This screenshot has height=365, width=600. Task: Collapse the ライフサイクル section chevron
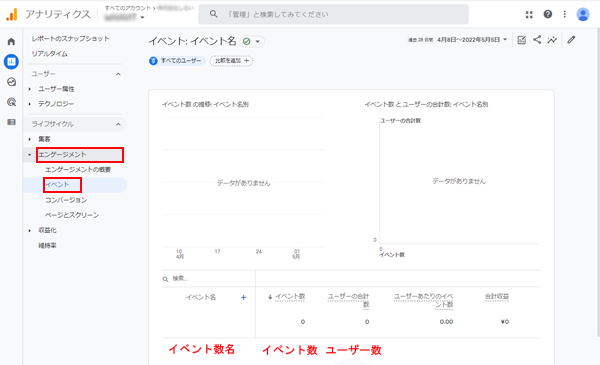tap(118, 124)
